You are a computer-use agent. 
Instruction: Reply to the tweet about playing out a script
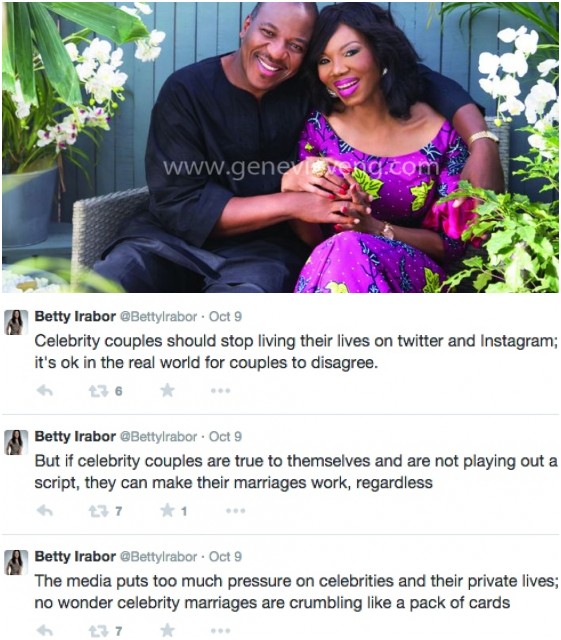tap(45, 511)
